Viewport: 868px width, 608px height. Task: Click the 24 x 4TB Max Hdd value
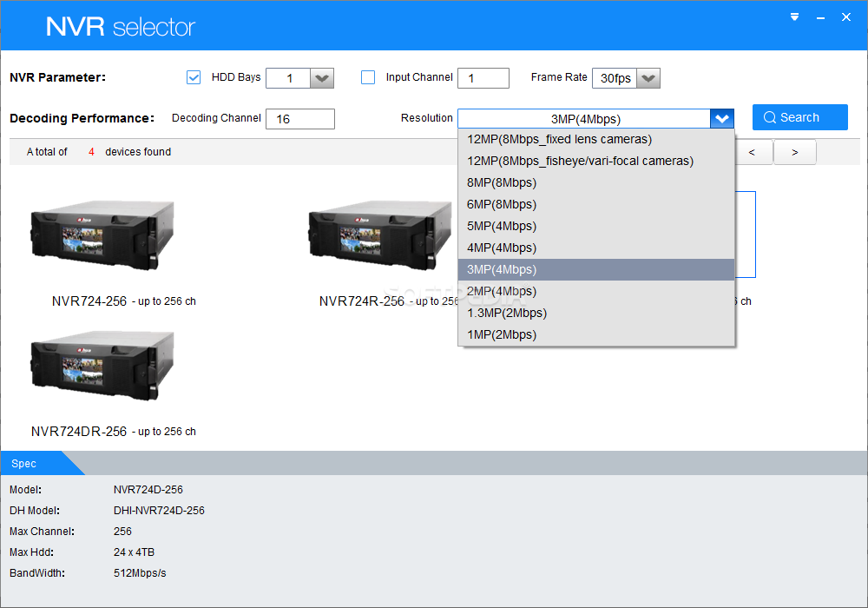(134, 552)
